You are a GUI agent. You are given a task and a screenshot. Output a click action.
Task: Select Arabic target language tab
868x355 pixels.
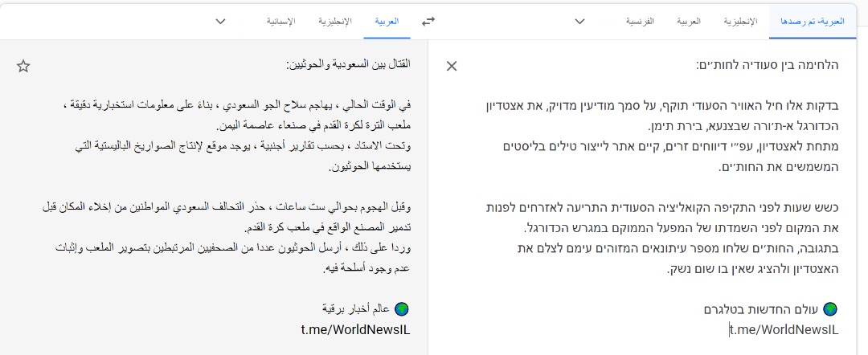coord(387,22)
